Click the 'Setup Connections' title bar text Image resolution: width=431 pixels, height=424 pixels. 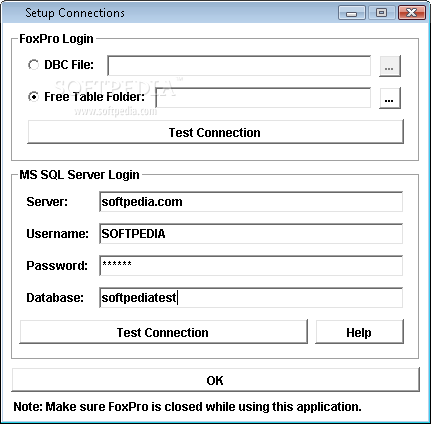[x=75, y=13]
